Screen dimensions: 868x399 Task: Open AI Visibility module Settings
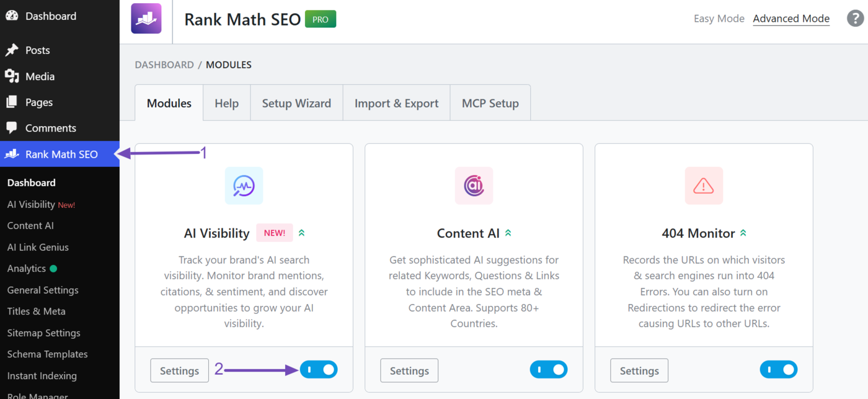(x=179, y=370)
